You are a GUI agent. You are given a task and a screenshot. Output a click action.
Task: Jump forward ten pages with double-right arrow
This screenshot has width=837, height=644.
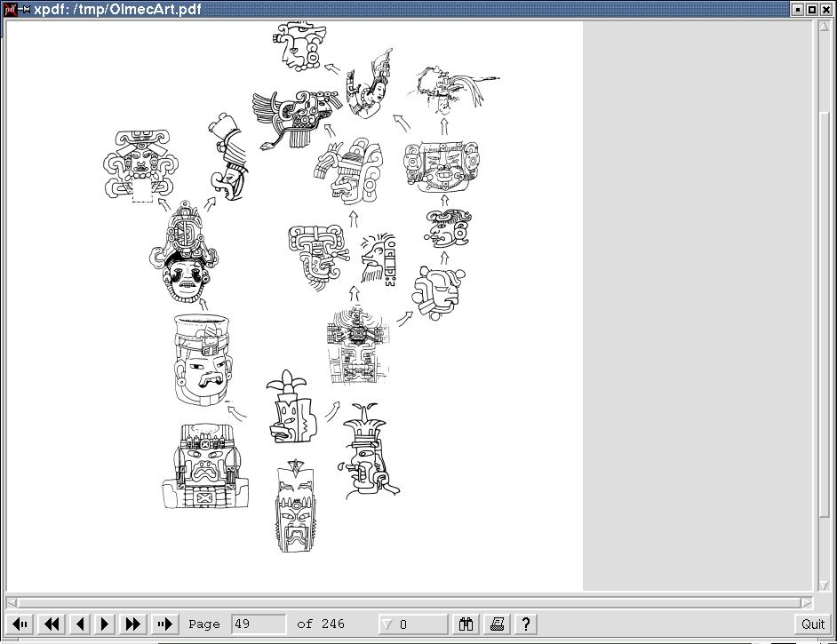tap(133, 624)
